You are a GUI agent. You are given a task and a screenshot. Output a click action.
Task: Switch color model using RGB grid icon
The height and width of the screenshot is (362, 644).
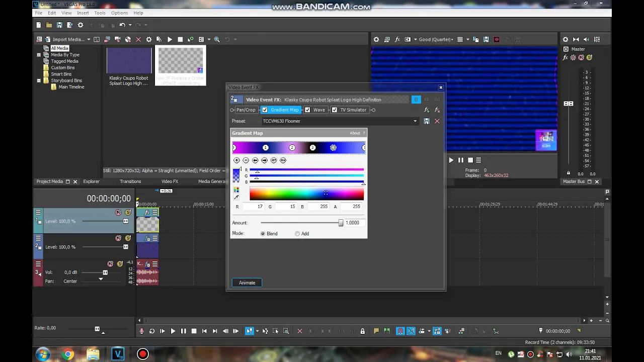point(236,190)
